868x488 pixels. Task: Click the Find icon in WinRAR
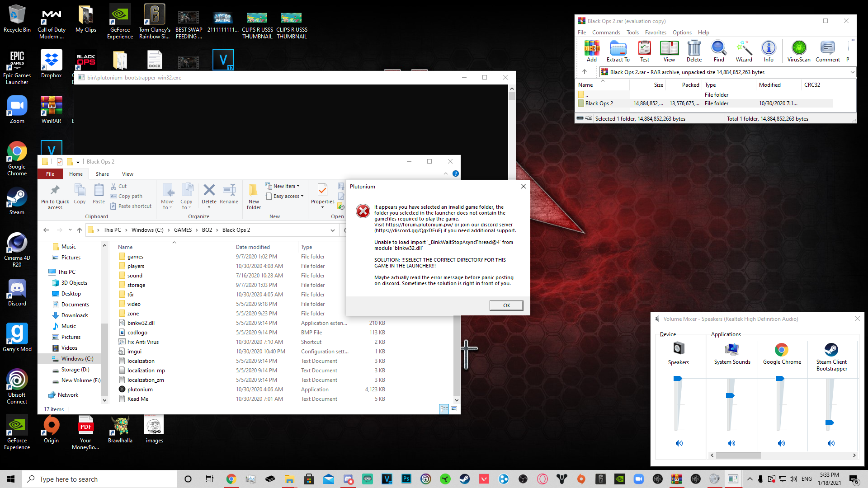719,51
